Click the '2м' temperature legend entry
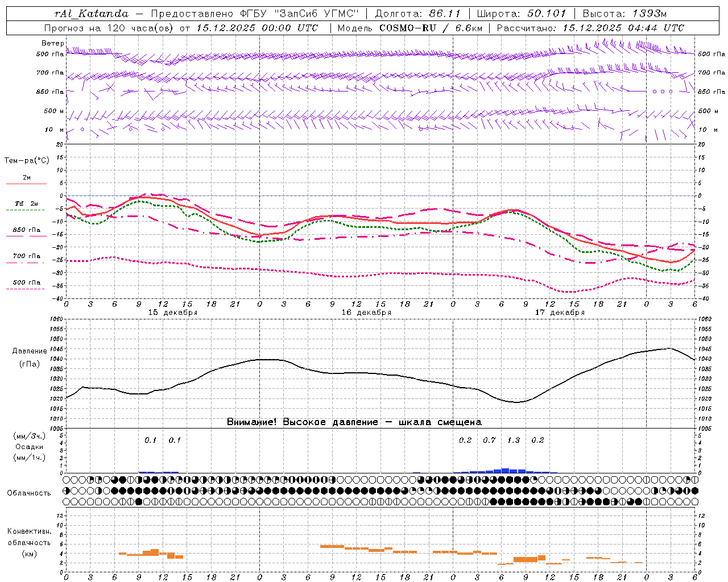Viewport: 728px width, 582px height. (x=27, y=178)
